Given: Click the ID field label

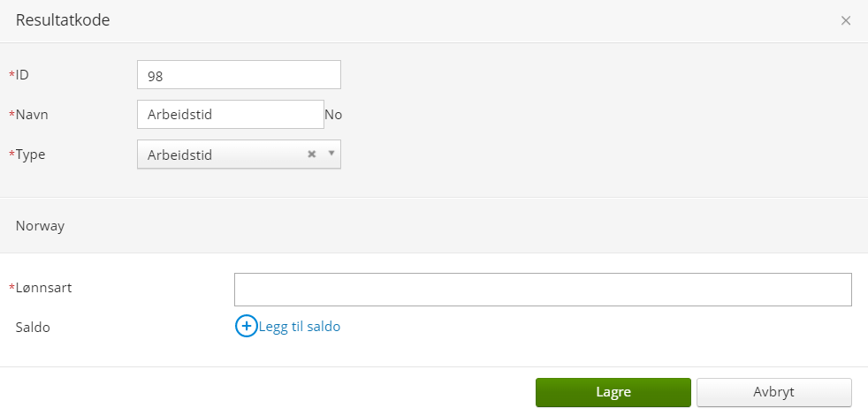Looking at the screenshot, I should (21, 75).
